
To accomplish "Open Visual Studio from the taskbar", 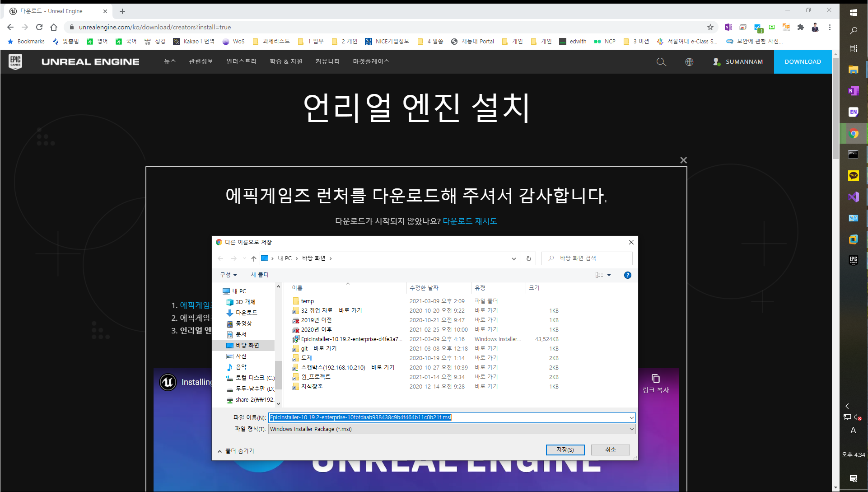I will [853, 197].
